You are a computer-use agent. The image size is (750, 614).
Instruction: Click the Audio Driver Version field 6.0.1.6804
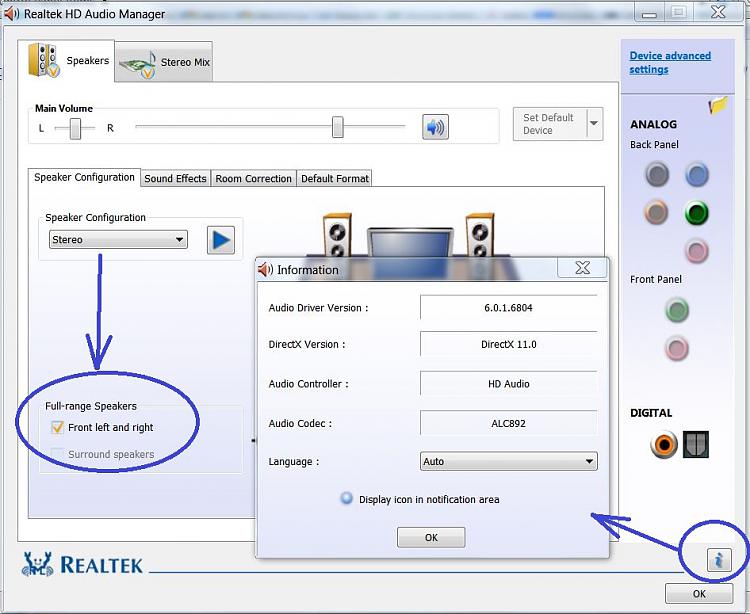click(x=508, y=307)
